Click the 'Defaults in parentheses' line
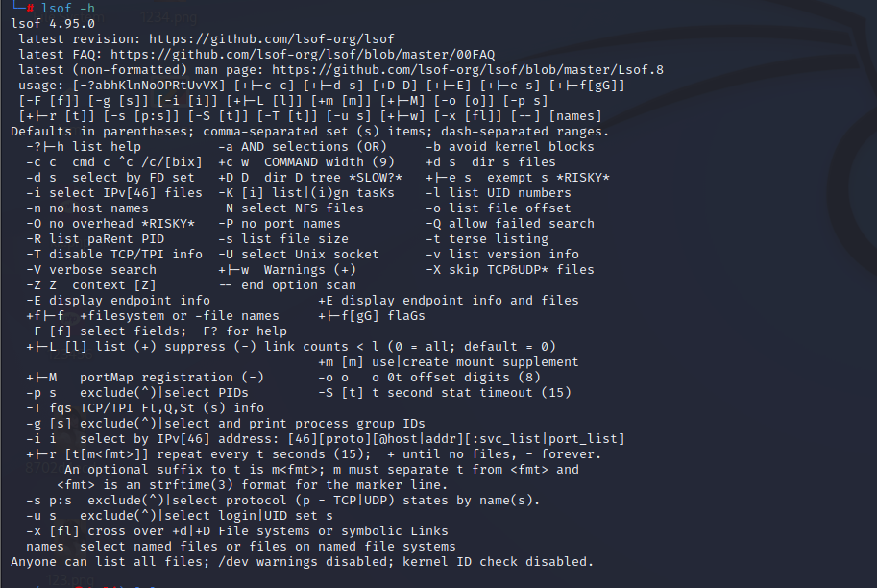Viewport: 877px width, 588px height. (310, 132)
